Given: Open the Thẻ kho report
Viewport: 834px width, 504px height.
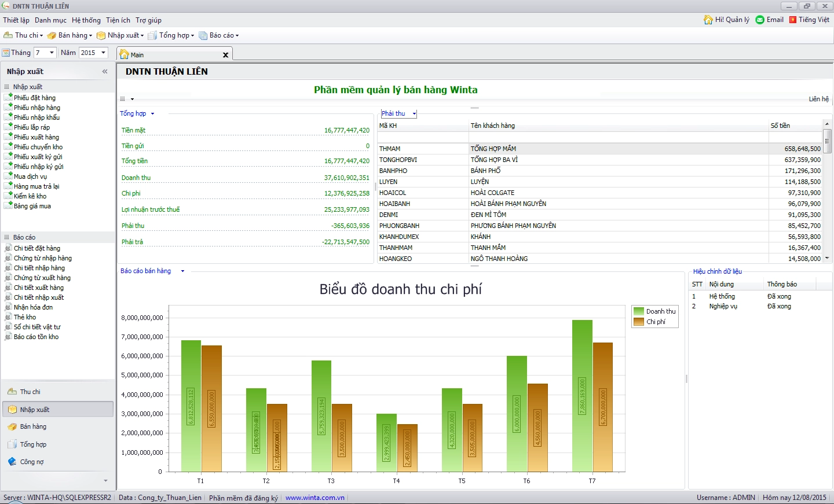Looking at the screenshot, I should [25, 317].
